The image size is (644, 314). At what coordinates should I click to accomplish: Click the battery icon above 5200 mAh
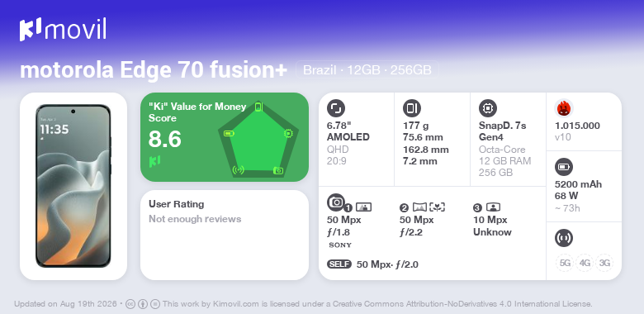point(563,167)
